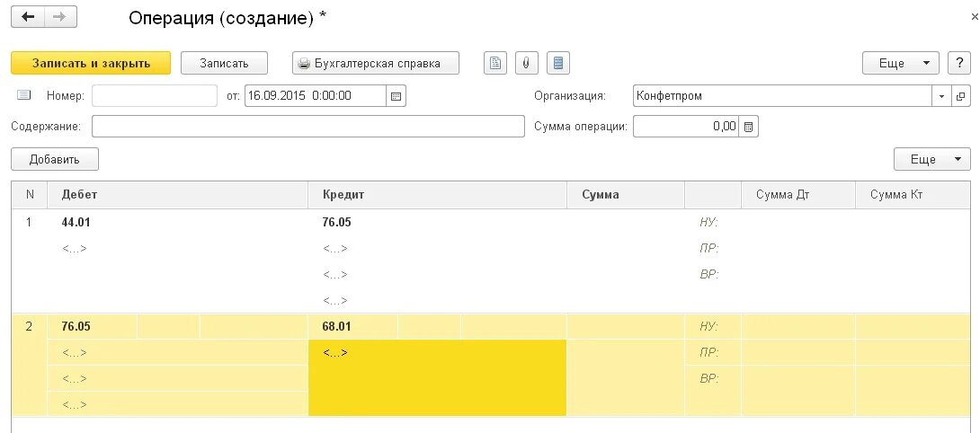Click the open-form icon beside Организация
Image resolution: width=980 pixels, height=433 pixels.
coord(961,95)
